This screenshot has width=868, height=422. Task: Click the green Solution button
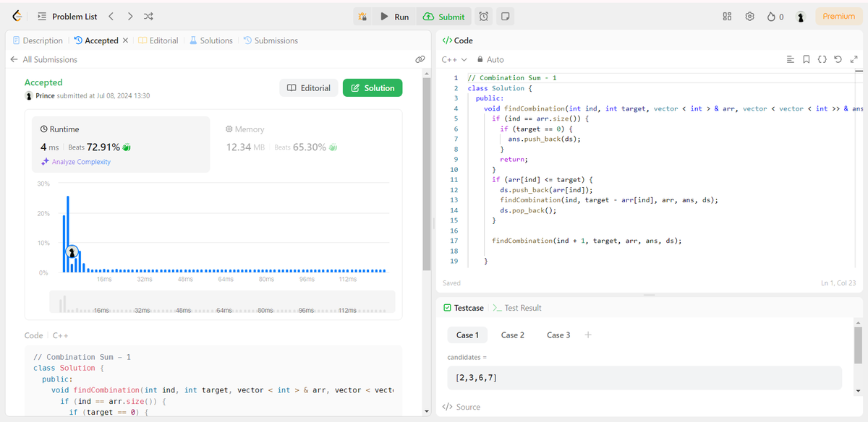tap(373, 88)
